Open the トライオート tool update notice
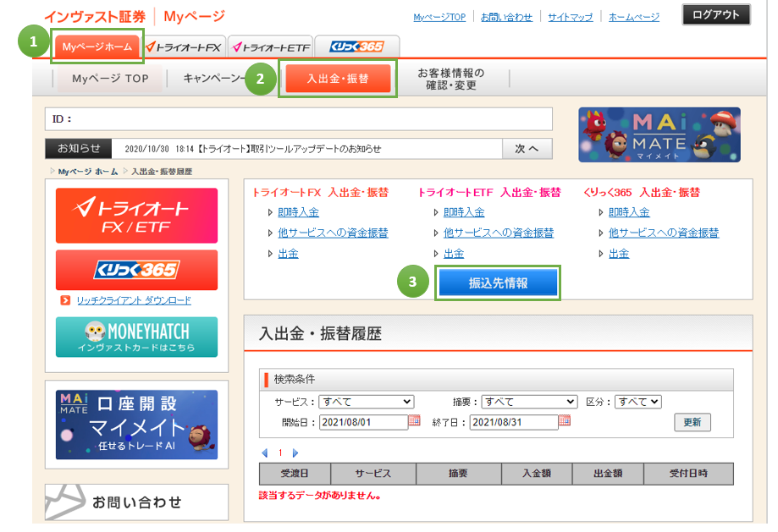 coord(253,149)
